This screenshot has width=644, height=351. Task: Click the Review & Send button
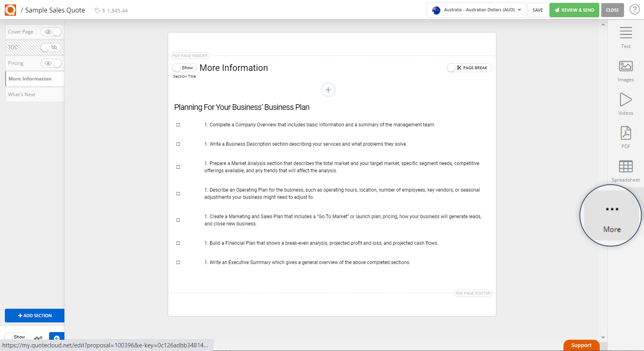tap(574, 10)
